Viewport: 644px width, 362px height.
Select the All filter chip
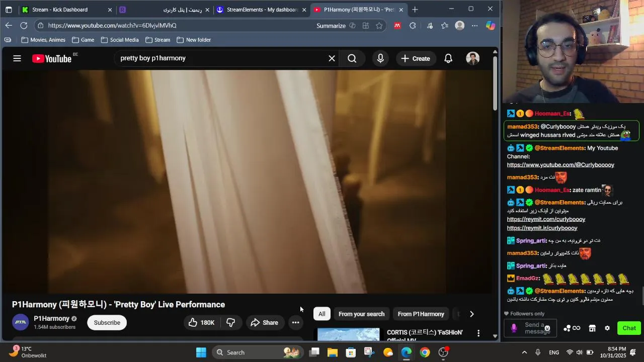pos(321,314)
